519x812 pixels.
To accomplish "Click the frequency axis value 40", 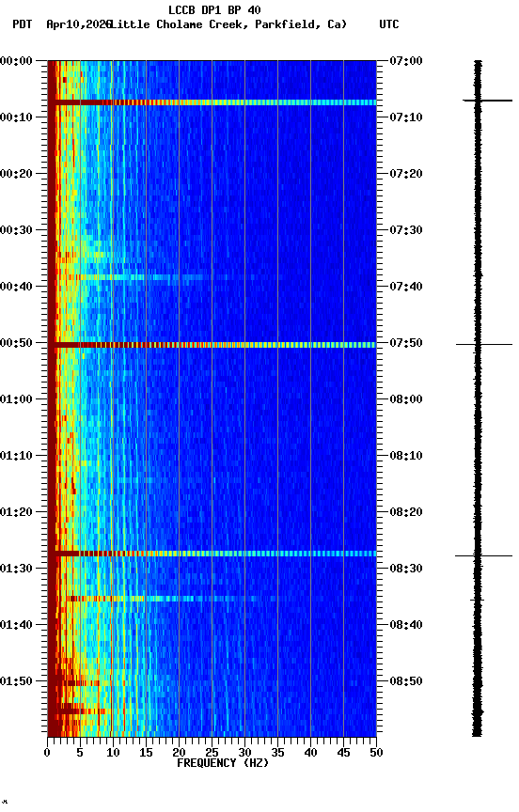I will click(310, 753).
